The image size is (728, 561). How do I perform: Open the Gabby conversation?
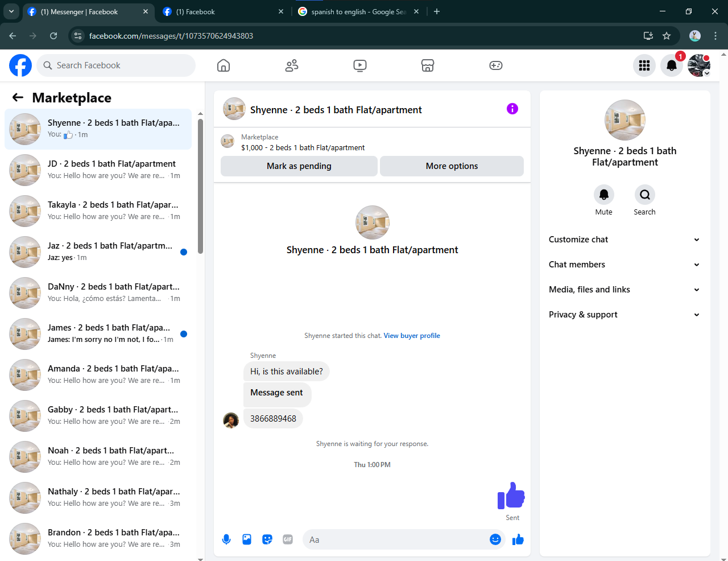coord(98,416)
